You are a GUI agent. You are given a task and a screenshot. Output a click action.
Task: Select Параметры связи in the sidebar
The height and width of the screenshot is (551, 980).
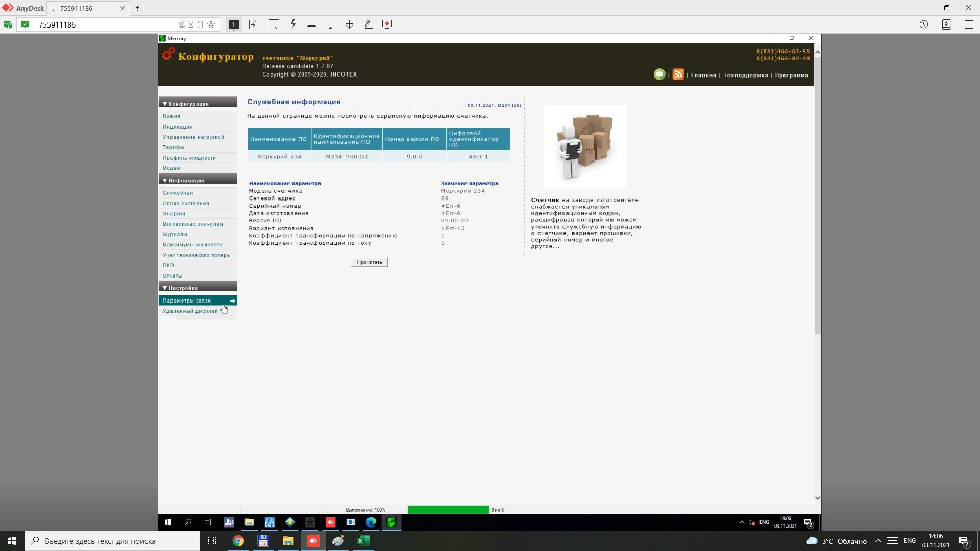click(x=198, y=300)
